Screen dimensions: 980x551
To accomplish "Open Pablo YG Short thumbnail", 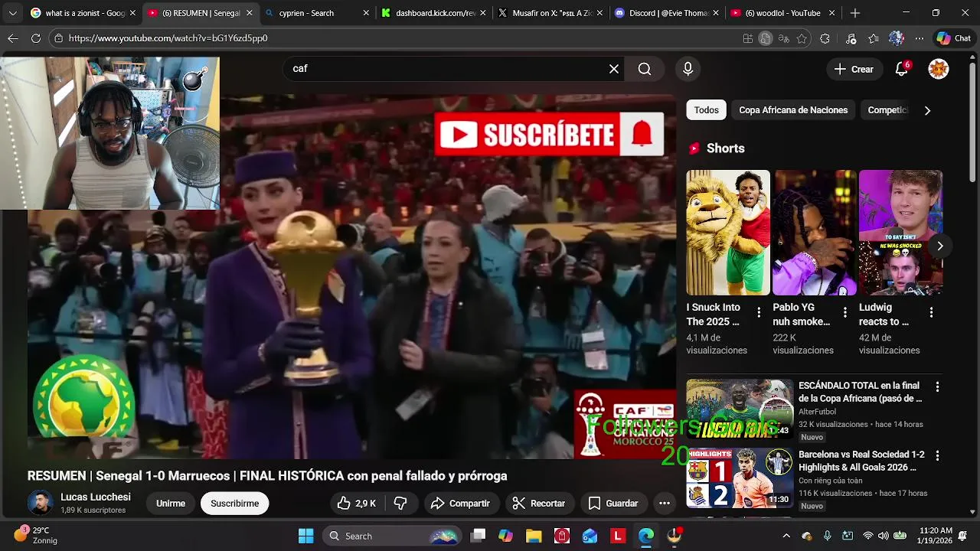I will point(814,233).
